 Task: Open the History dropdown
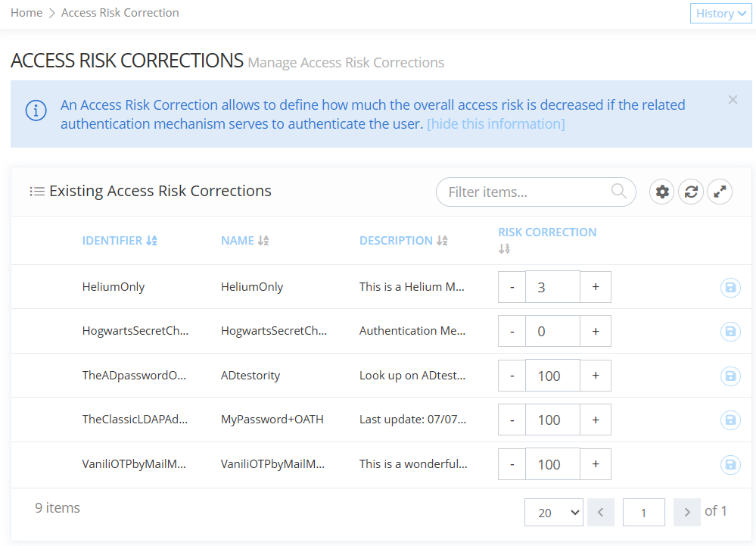click(x=720, y=13)
